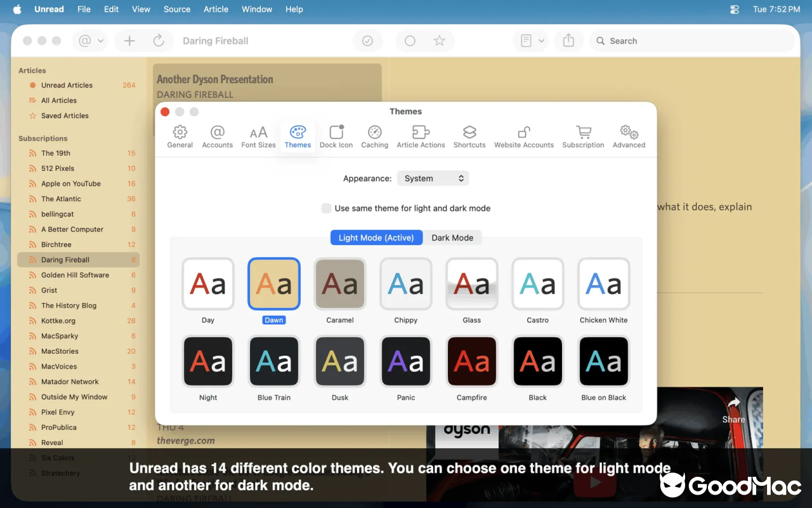Viewport: 812px width, 508px height.
Task: Open the Pixel Envy subscription
Action: [78, 412]
